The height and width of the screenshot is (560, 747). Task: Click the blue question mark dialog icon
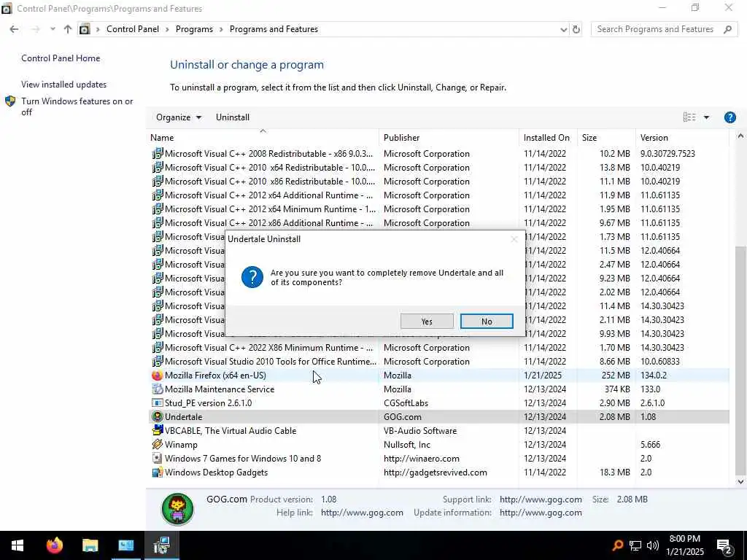point(252,277)
